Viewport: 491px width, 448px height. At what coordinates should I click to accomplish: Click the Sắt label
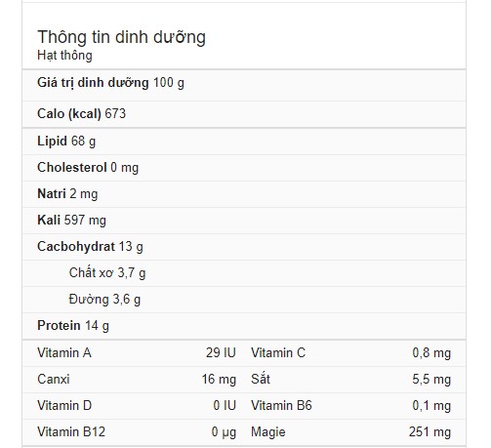[x=261, y=379]
